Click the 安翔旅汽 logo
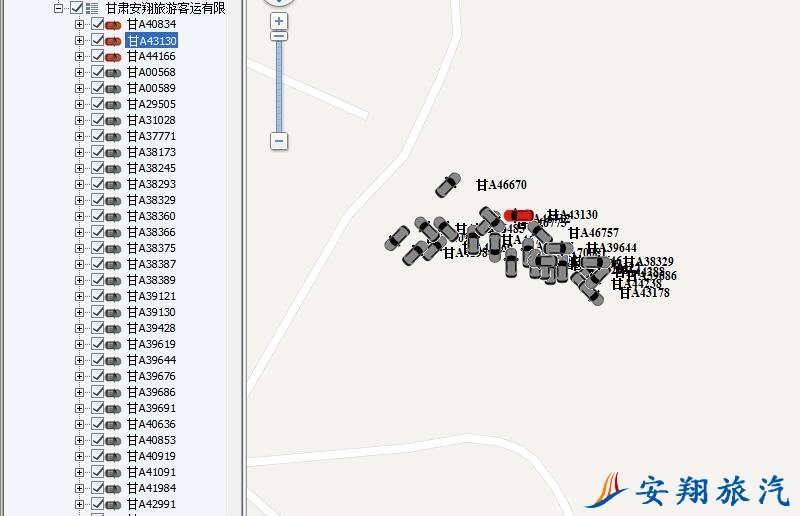The image size is (800, 516). [x=688, y=490]
